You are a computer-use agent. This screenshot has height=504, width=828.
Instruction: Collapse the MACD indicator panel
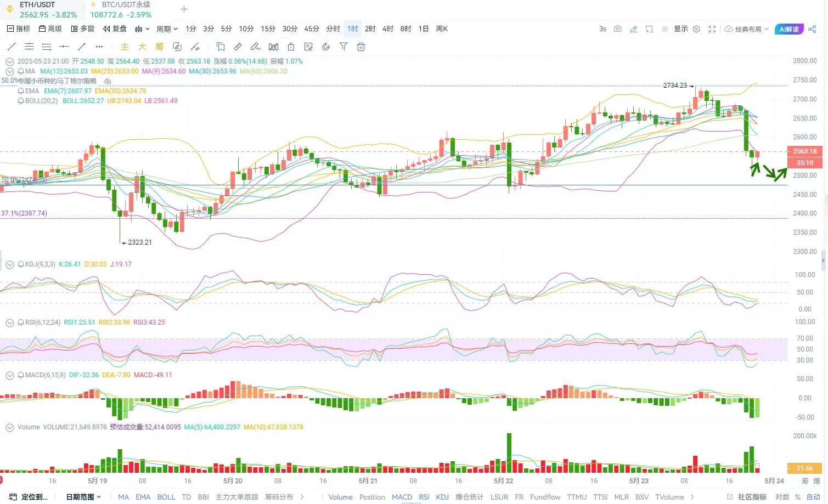pyautogui.click(x=9, y=375)
